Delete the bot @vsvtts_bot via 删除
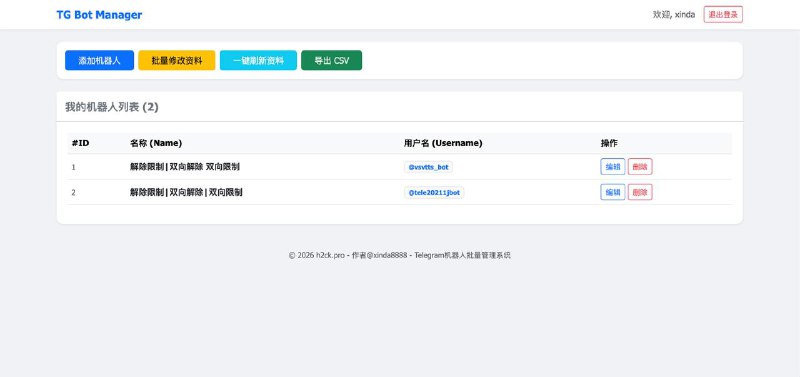 tap(640, 167)
